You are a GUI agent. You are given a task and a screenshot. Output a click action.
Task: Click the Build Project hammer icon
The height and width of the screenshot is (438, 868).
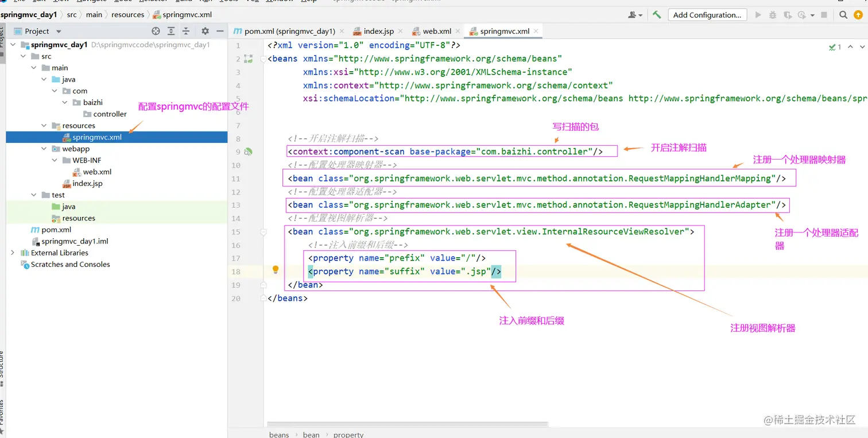pyautogui.click(x=657, y=15)
